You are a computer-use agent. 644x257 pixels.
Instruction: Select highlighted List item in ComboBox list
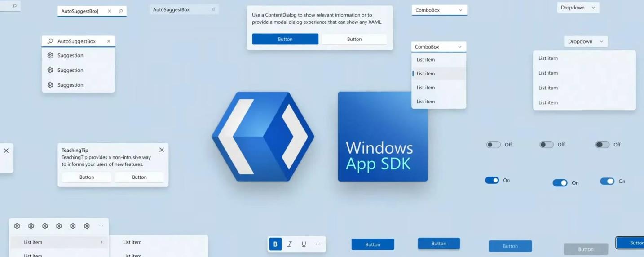coord(439,74)
